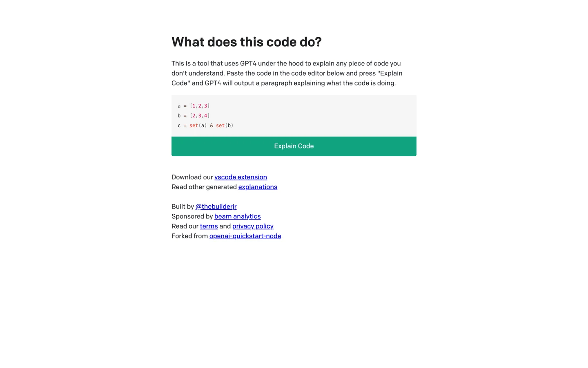Click the "Sponsored by" text
The image size is (588, 368).
[192, 216]
